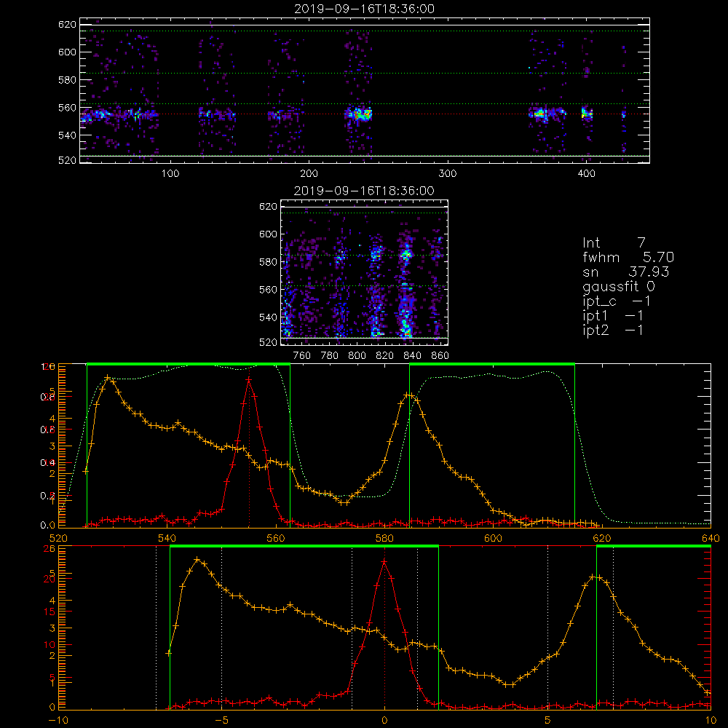Click the 5 x-axis label of bottom plot
The width and height of the screenshot is (728, 728).
point(547,720)
